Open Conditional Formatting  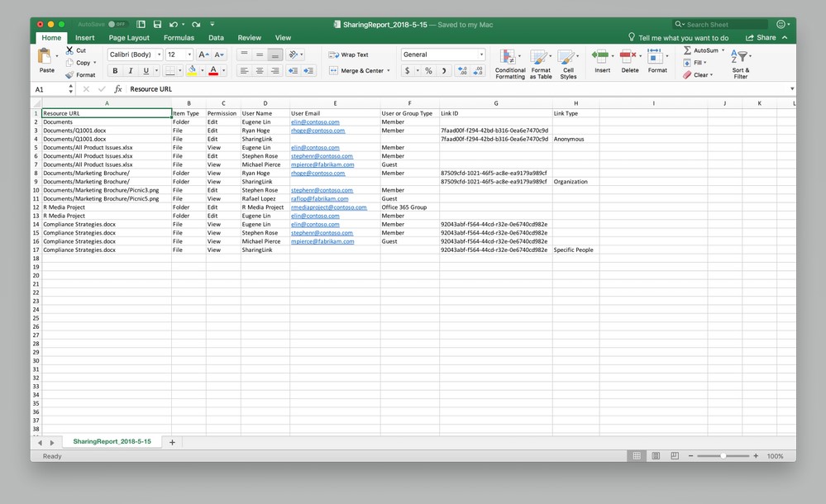[510, 64]
